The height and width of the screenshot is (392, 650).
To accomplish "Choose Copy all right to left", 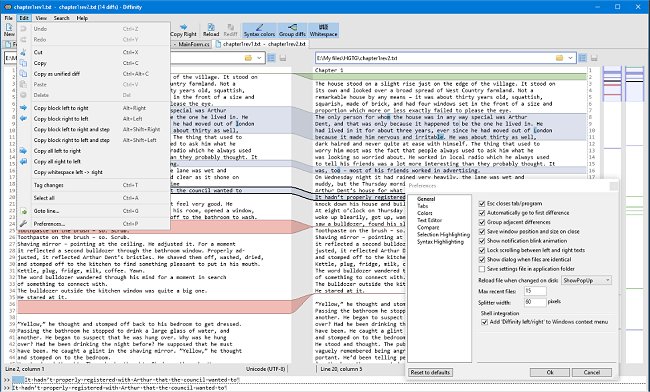I will click(x=94, y=162).
